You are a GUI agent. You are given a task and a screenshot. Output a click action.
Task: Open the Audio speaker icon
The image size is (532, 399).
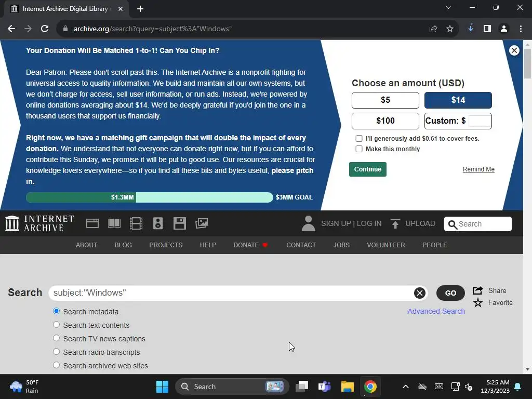pos(158,223)
